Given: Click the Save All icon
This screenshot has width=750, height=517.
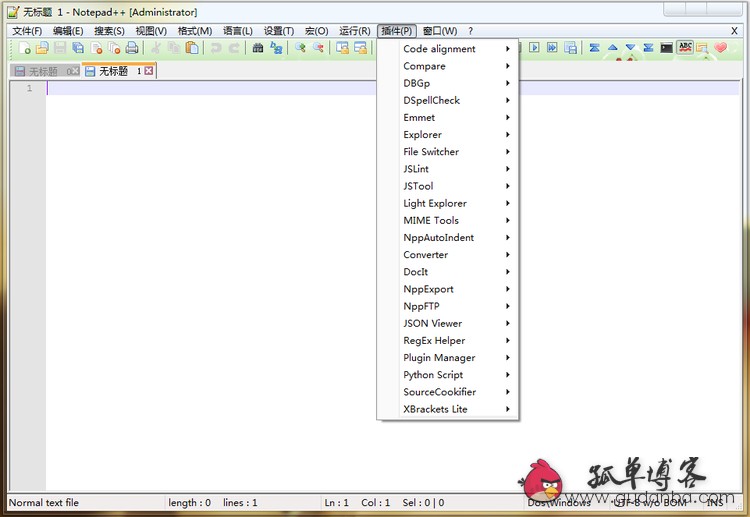Looking at the screenshot, I should pyautogui.click(x=78, y=48).
